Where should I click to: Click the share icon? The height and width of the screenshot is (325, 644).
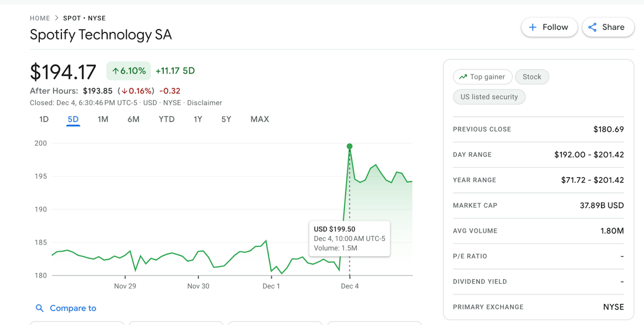point(592,27)
